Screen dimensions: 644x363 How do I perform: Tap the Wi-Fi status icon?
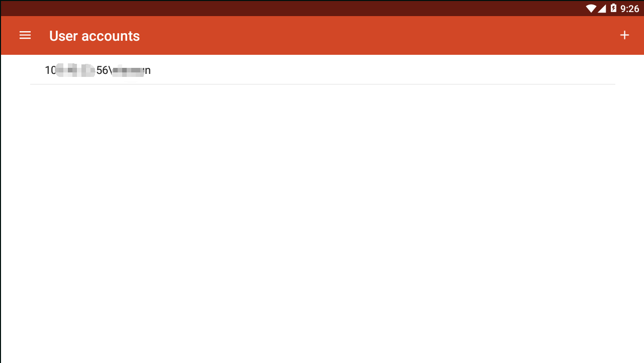[x=591, y=8]
